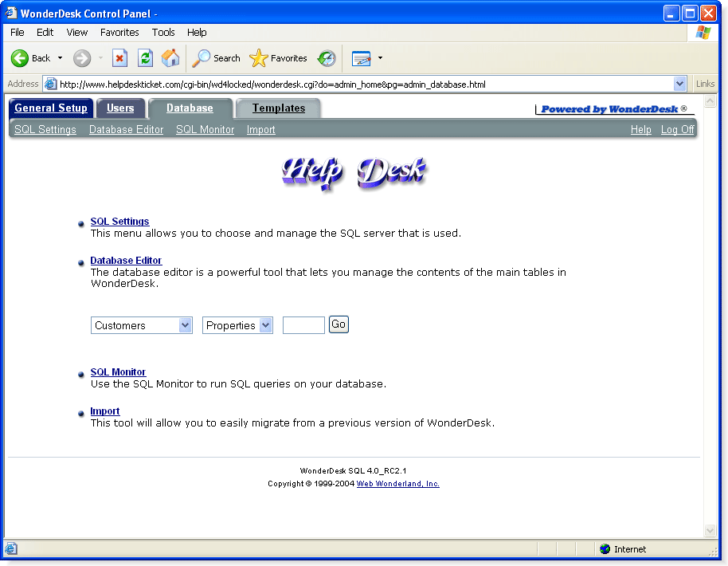Switch to the Templates tab

[x=279, y=108]
